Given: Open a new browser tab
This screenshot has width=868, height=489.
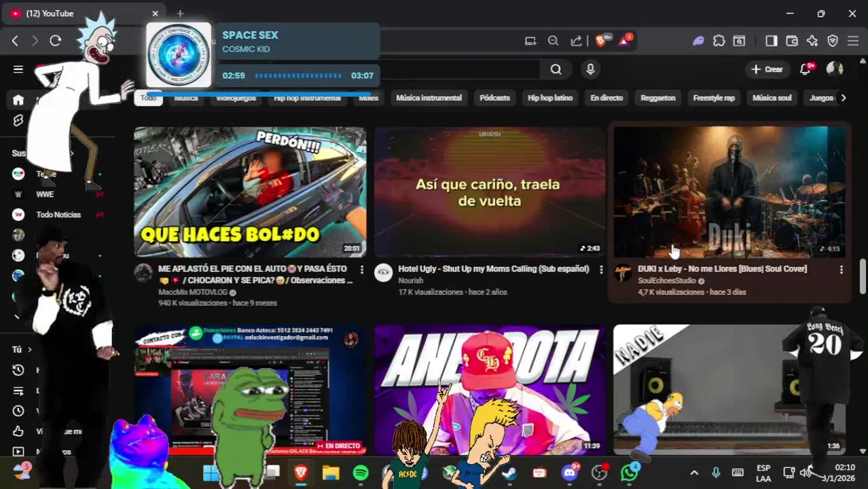Looking at the screenshot, I should tap(180, 14).
